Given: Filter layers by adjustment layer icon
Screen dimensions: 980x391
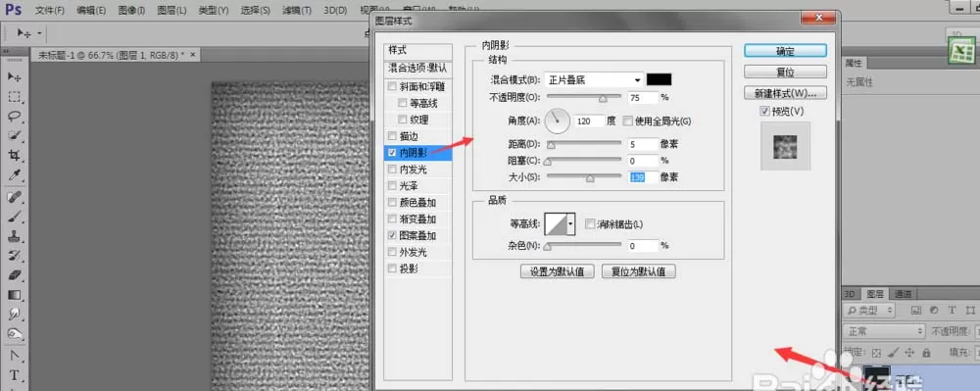Looking at the screenshot, I should pyautogui.click(x=934, y=311).
